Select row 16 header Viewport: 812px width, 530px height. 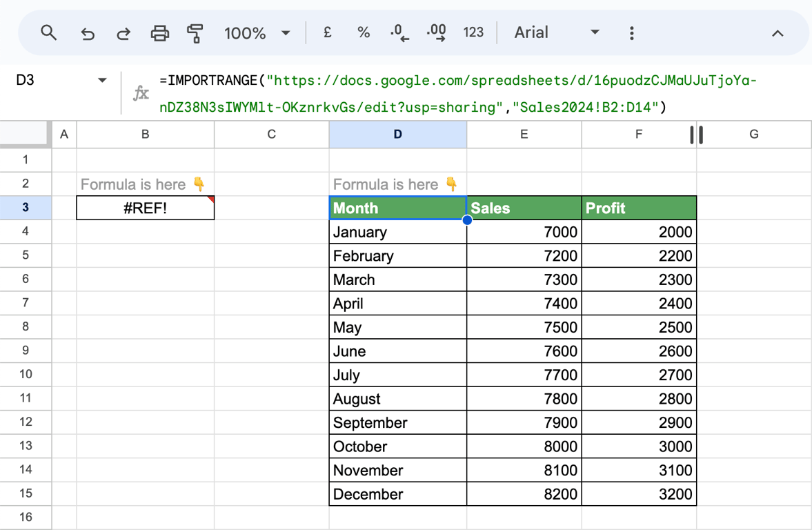(26, 517)
